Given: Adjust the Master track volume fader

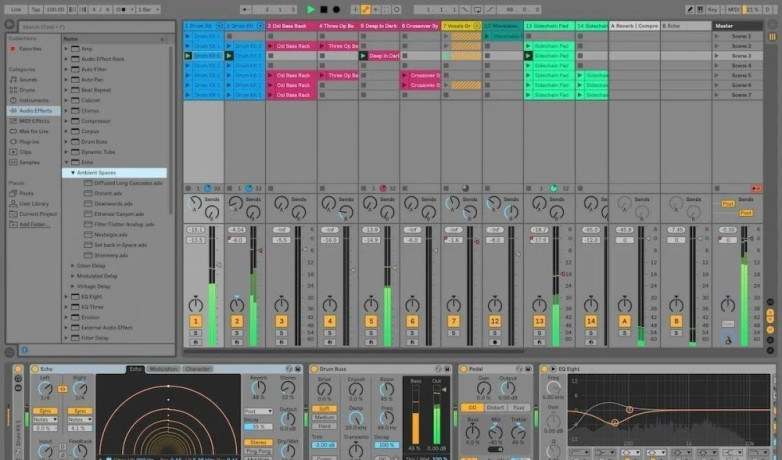Looking at the screenshot, I should pyautogui.click(x=751, y=239).
